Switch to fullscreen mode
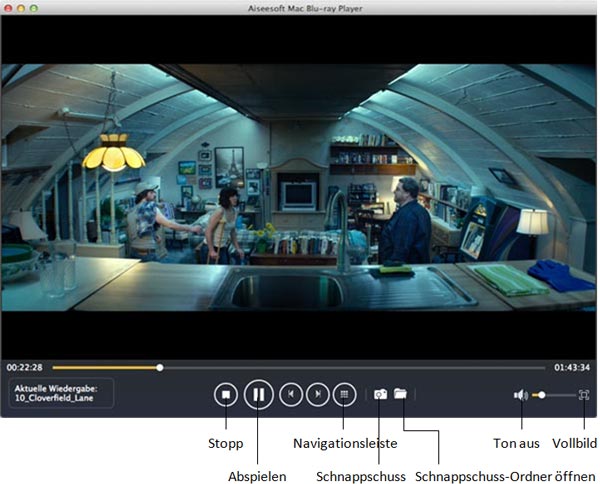 click(584, 394)
